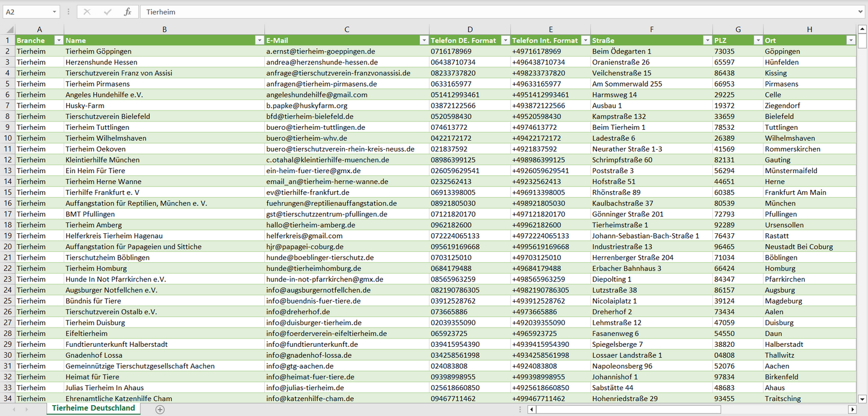Open the Ort column filter dropdown
This screenshot has width=868, height=416.
(851, 40)
